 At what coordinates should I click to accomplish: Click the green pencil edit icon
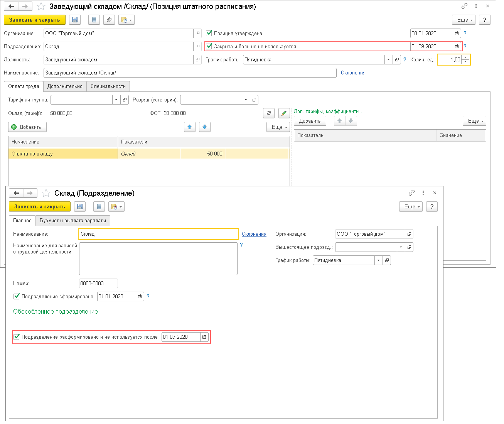[284, 113]
